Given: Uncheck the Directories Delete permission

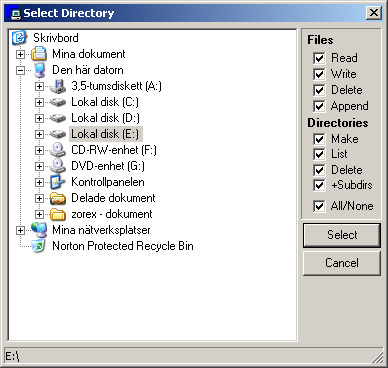Looking at the screenshot, I should point(319,170).
